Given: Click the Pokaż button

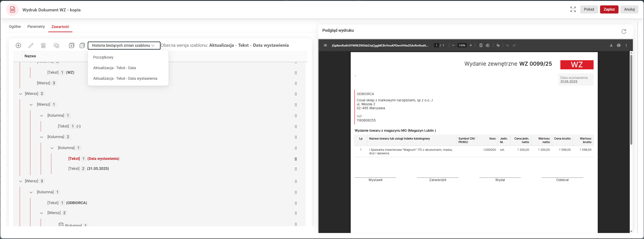Looking at the screenshot, I should [589, 9].
